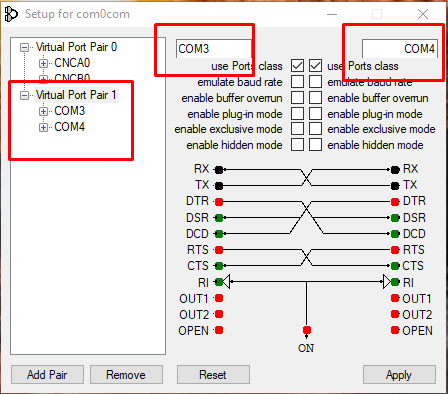Select COM4 in the port tree

pyautogui.click(x=70, y=127)
